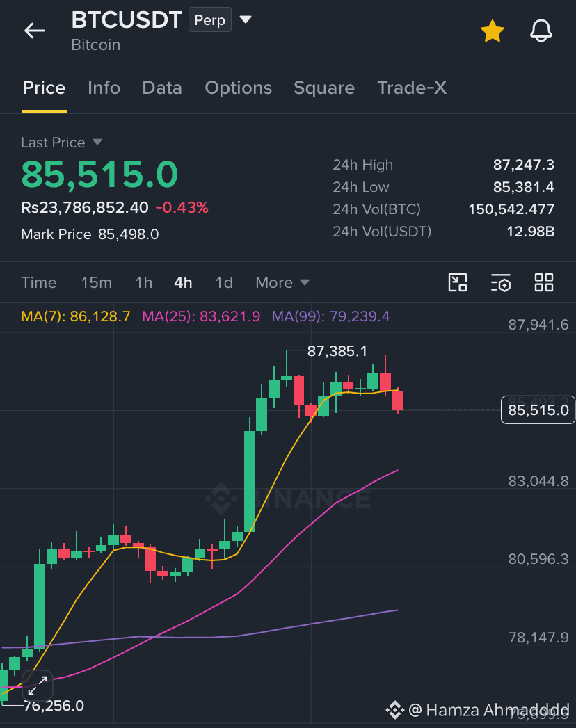Expand the chart to fullscreen
The width and height of the screenshot is (576, 728).
tap(37, 686)
